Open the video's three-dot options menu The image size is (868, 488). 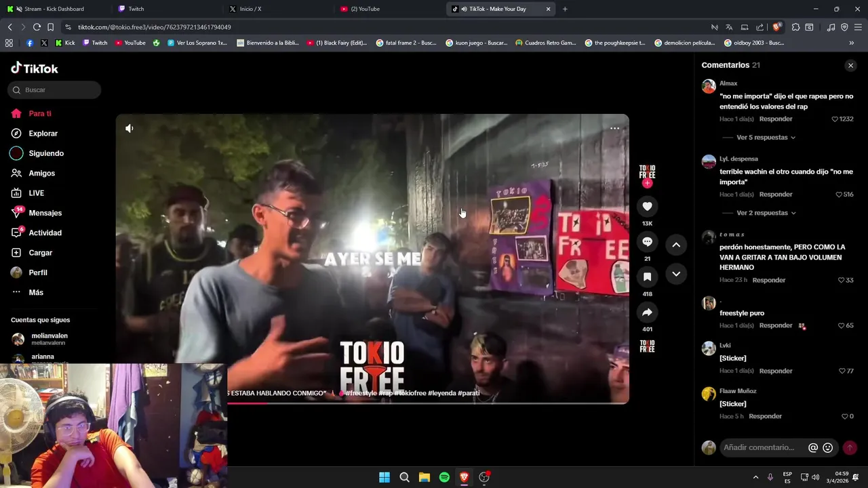click(x=614, y=128)
